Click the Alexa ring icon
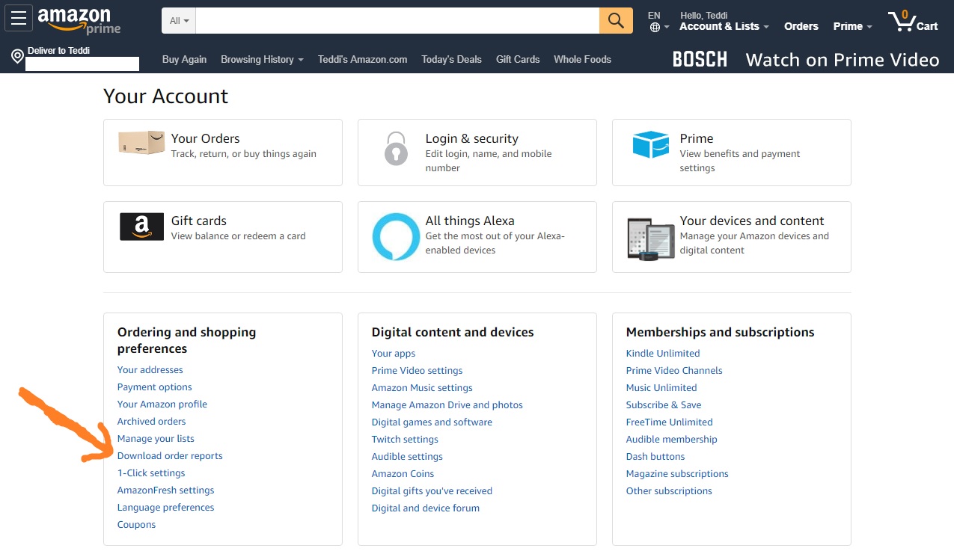Screen dimensions: 954x560 [x=396, y=237]
